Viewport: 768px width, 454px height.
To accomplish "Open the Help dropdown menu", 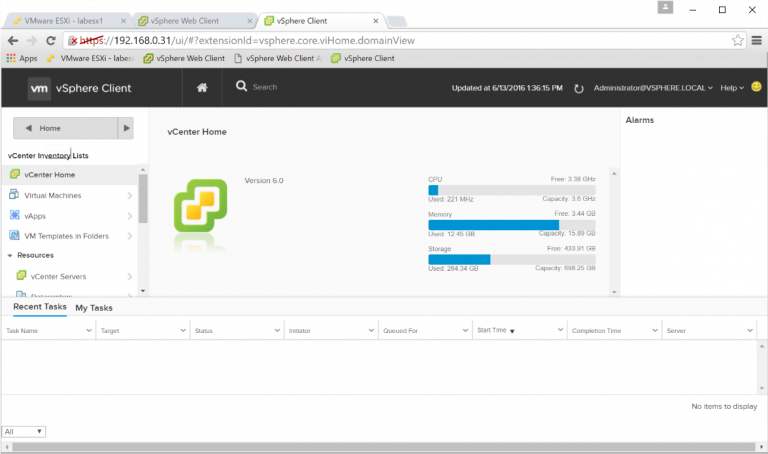I will (732, 88).
